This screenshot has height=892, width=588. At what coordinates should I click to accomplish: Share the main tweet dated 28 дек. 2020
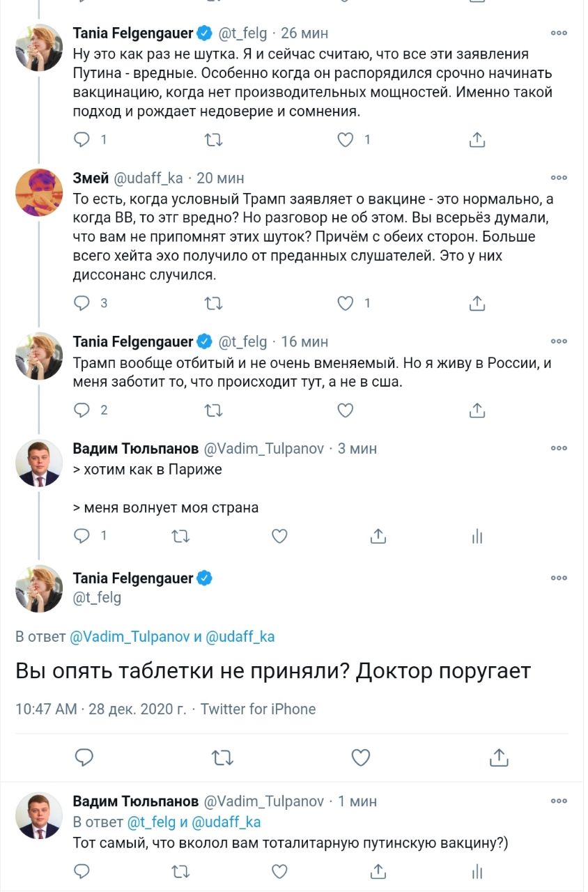click(x=498, y=758)
